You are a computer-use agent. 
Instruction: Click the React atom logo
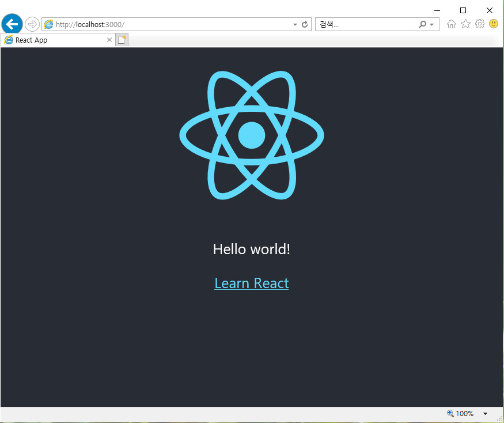point(252,135)
